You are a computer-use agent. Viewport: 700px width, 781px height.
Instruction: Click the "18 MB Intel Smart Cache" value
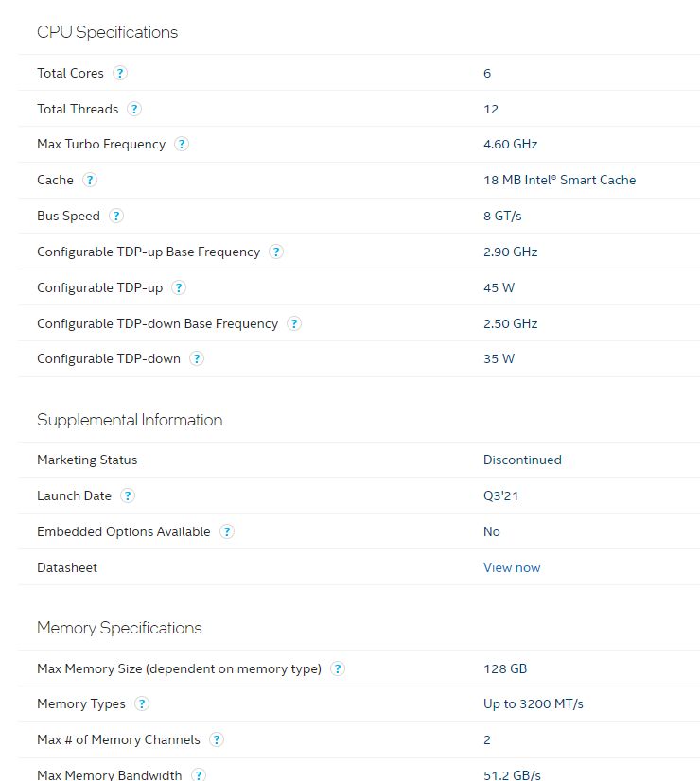tap(559, 180)
